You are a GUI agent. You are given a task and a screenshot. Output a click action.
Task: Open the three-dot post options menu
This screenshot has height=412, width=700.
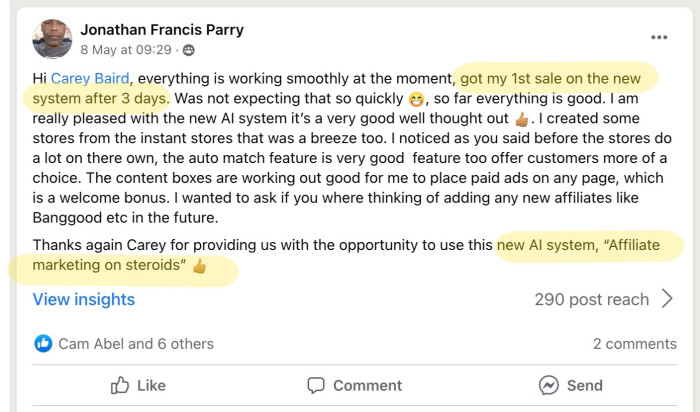point(658,37)
